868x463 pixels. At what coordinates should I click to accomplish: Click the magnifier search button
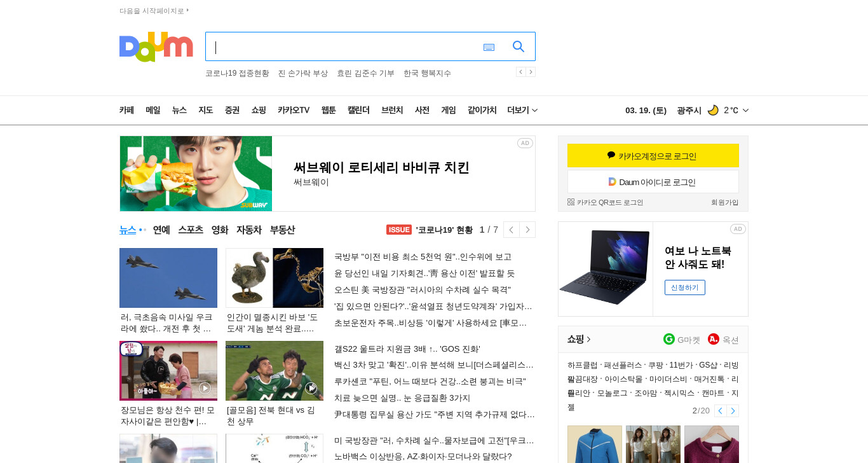tap(519, 46)
